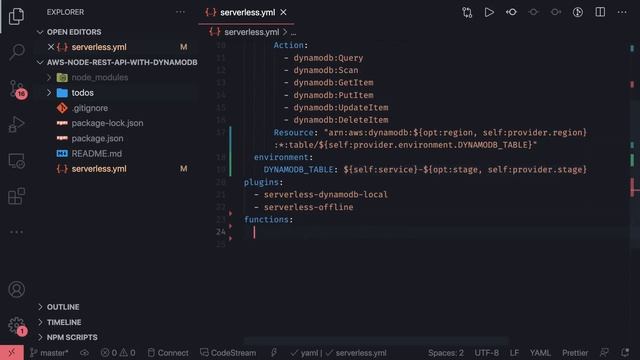Image resolution: width=640 pixels, height=360 pixels.
Task: Open Source Control view with 16 badge
Action: click(16, 88)
